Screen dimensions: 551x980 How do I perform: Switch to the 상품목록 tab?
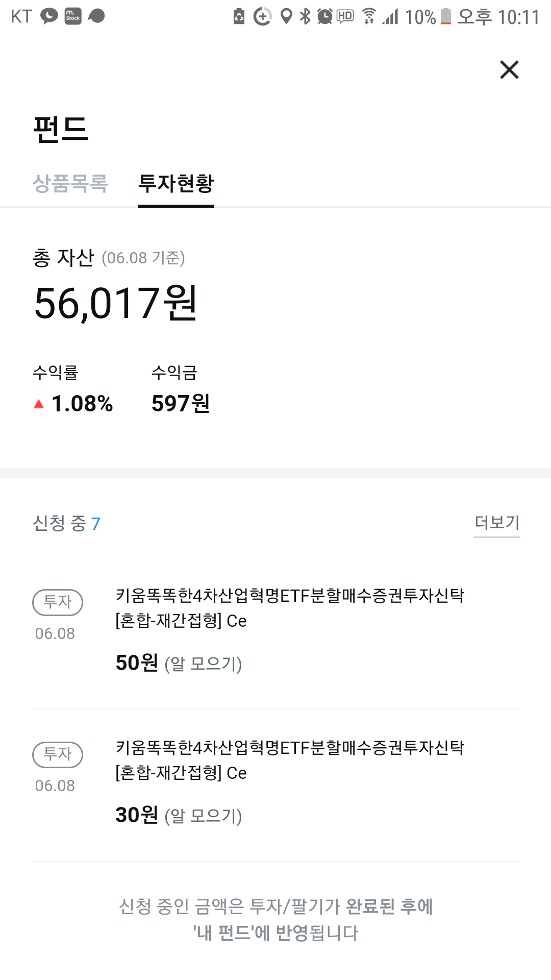pos(70,183)
